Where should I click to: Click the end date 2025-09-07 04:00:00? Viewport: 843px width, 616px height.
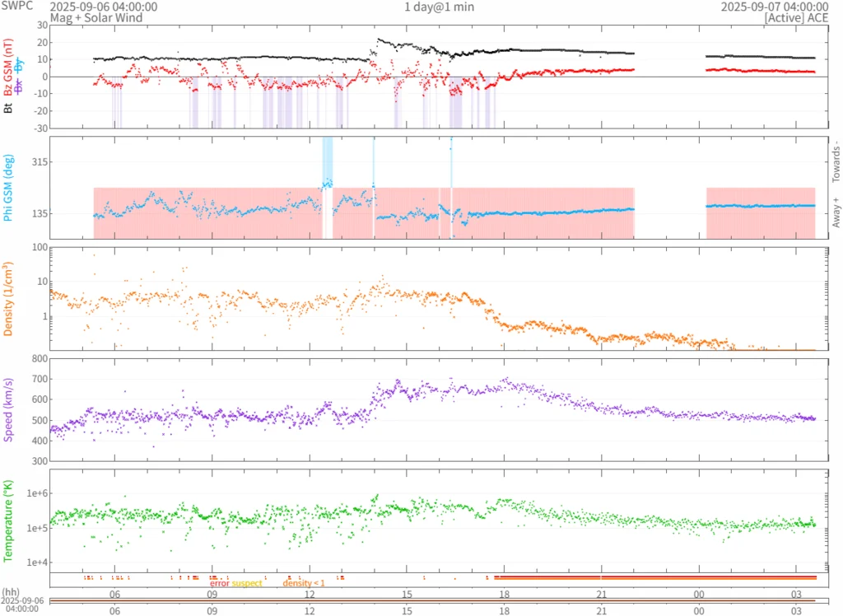point(775,7)
